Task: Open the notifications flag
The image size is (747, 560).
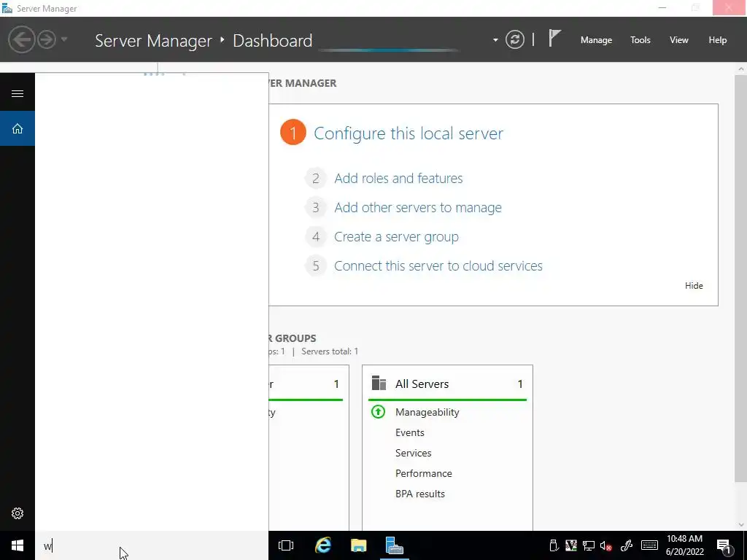Action: pos(554,38)
